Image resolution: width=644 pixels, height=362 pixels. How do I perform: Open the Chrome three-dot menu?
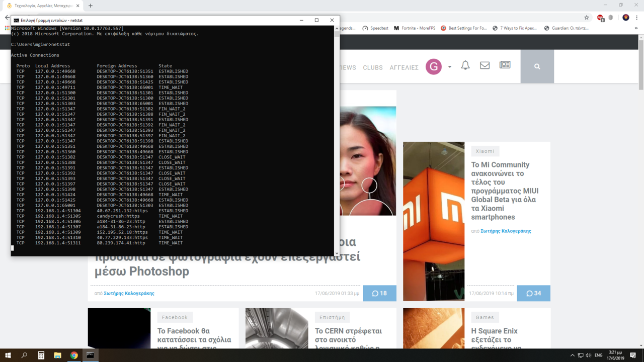pos(637,18)
